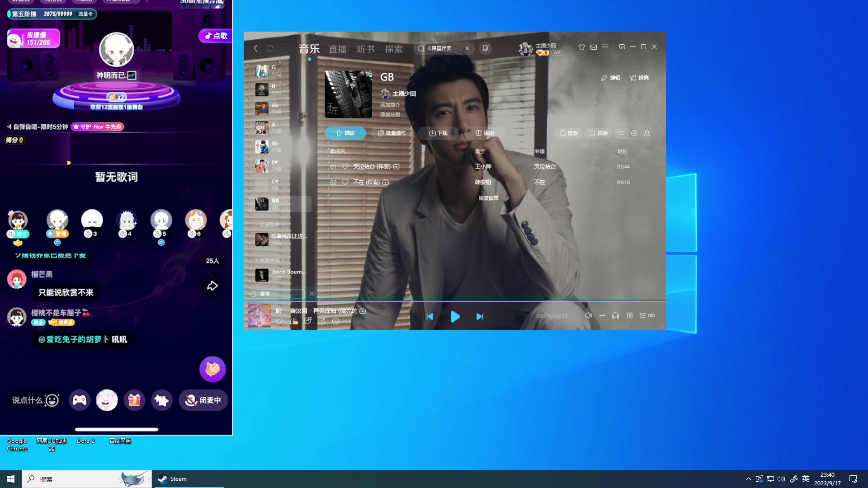The width and height of the screenshot is (868, 488).
Task: Click the 编辑 playlist button
Action: pyautogui.click(x=610, y=78)
